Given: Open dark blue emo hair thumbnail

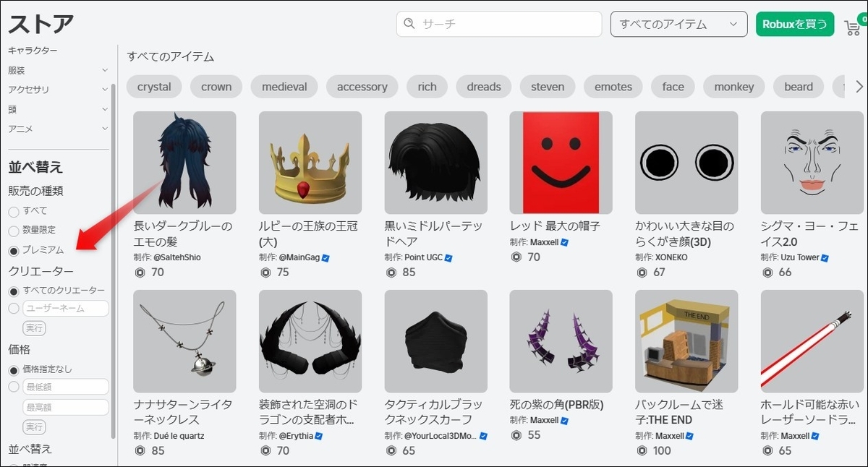Looking at the screenshot, I should [184, 163].
